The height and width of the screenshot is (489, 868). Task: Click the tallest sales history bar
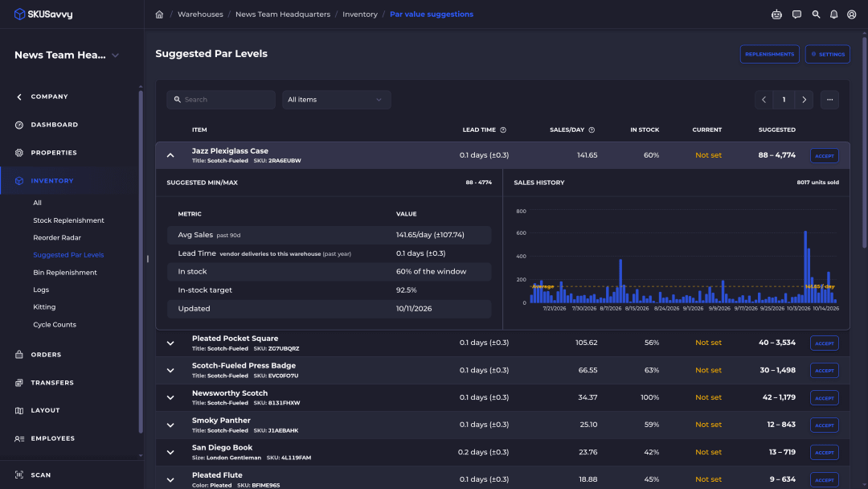[x=805, y=266]
